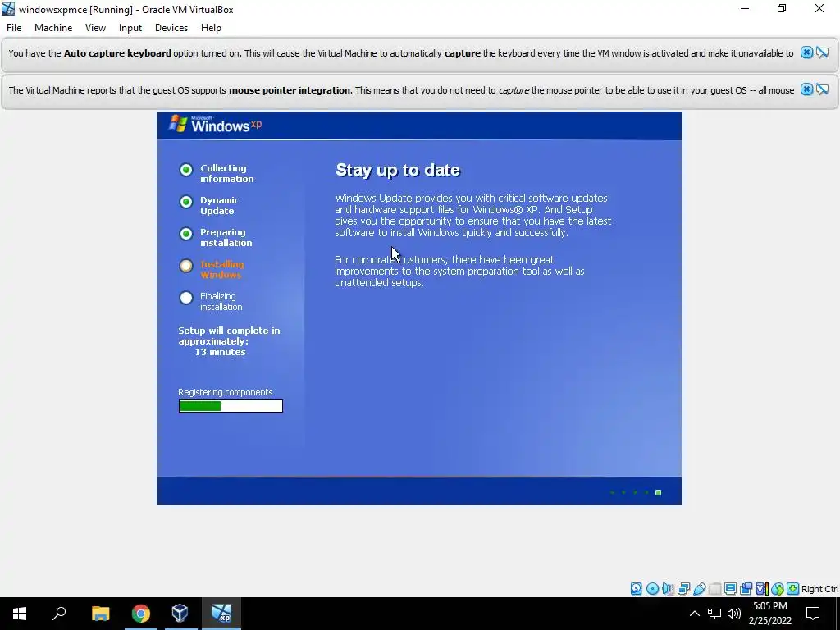This screenshot has height=630, width=840.
Task: Restore down the VirtualBox window
Action: 782,9
